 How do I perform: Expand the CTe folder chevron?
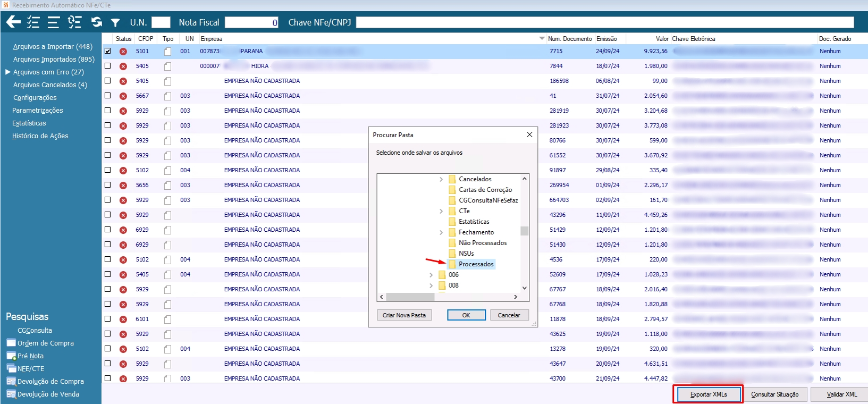pos(441,211)
